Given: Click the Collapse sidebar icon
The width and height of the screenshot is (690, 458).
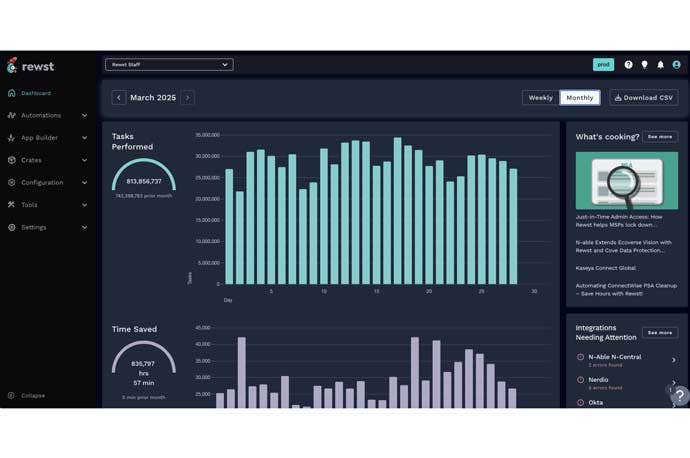Looking at the screenshot, I should (12, 395).
